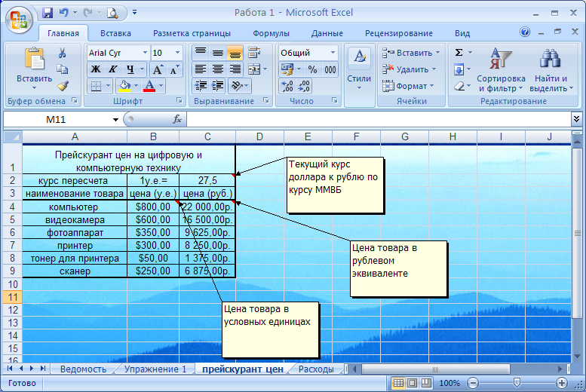
Task: Toggle wrap text in cells
Action: [254, 53]
